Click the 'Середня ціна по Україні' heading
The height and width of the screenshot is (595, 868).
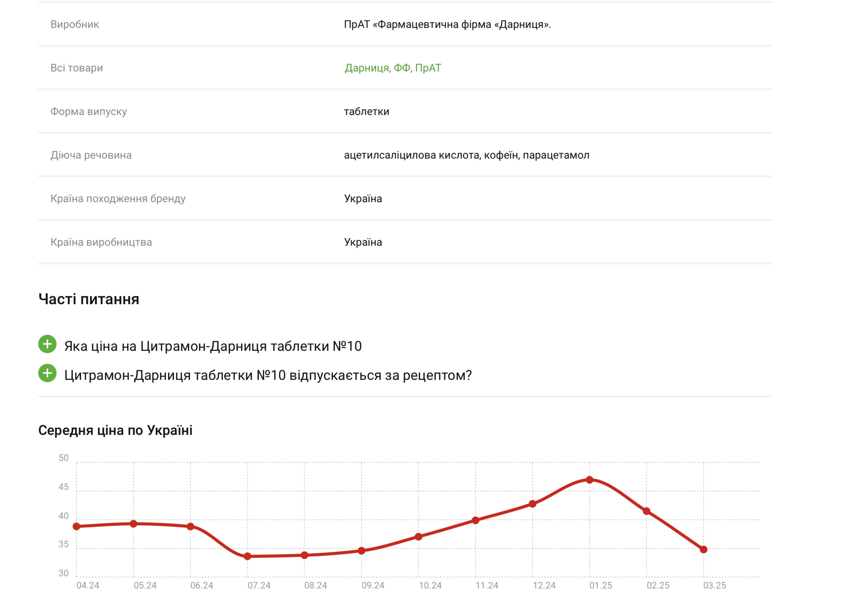115,430
